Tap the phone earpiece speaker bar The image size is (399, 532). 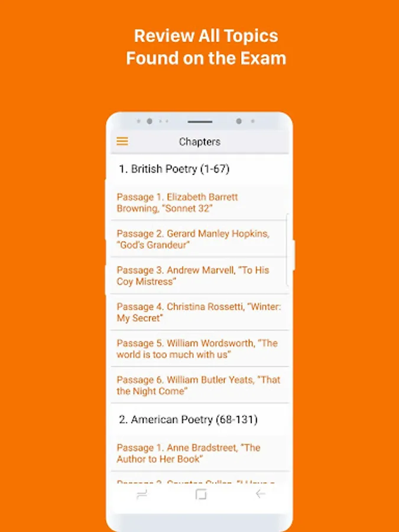click(x=200, y=121)
